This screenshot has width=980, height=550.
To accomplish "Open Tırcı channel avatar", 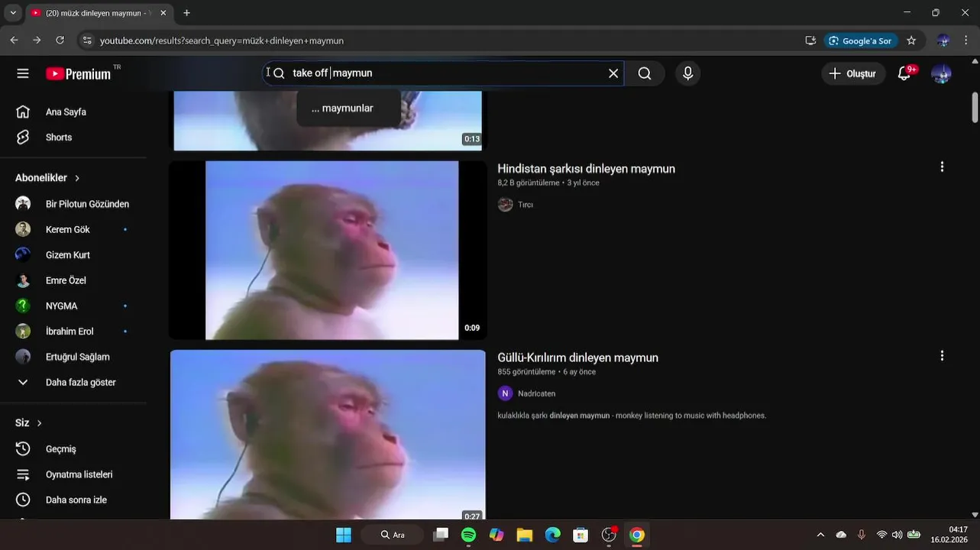I will [x=505, y=204].
